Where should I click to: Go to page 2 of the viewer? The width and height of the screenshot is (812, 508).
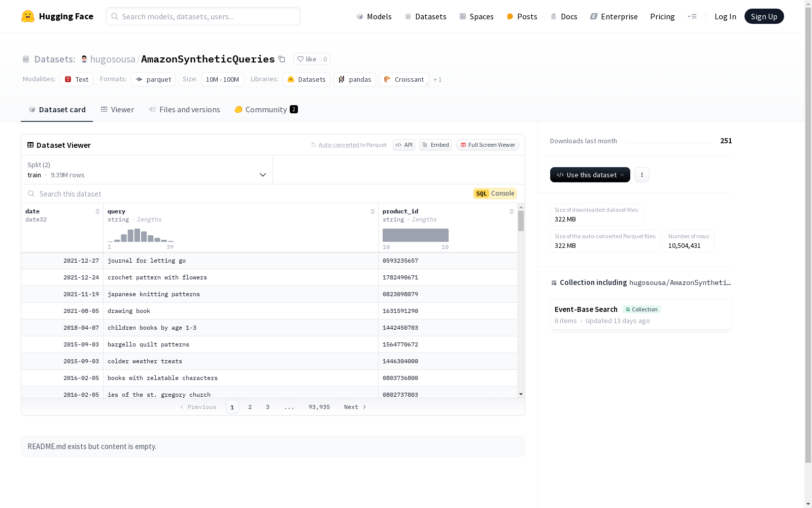pyautogui.click(x=250, y=407)
